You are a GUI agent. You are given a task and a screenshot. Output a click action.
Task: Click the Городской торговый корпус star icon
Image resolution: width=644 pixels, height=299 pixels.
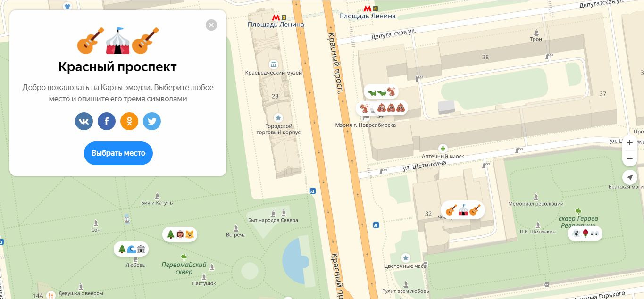[x=278, y=118]
